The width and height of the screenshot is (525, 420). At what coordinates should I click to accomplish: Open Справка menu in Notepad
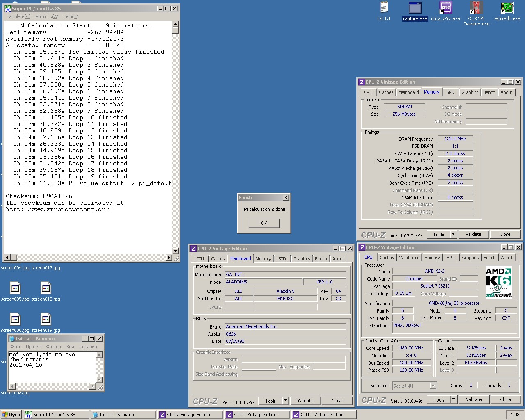[88, 347]
